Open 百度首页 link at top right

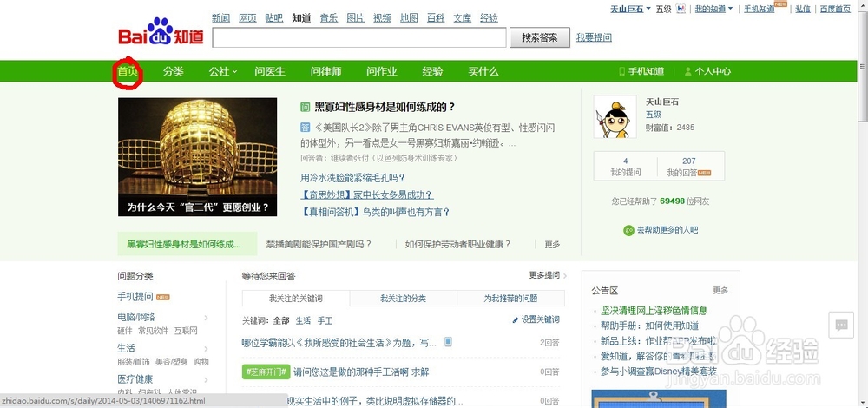(835, 9)
